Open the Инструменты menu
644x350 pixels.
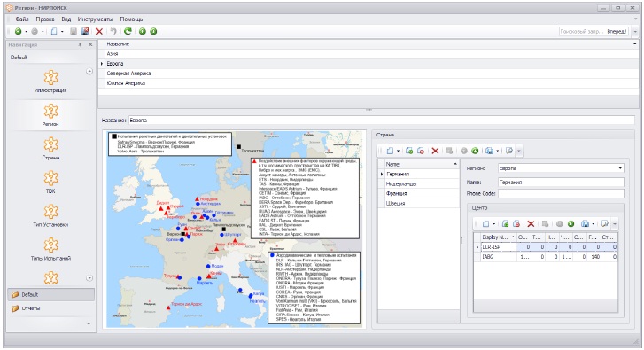(95, 19)
